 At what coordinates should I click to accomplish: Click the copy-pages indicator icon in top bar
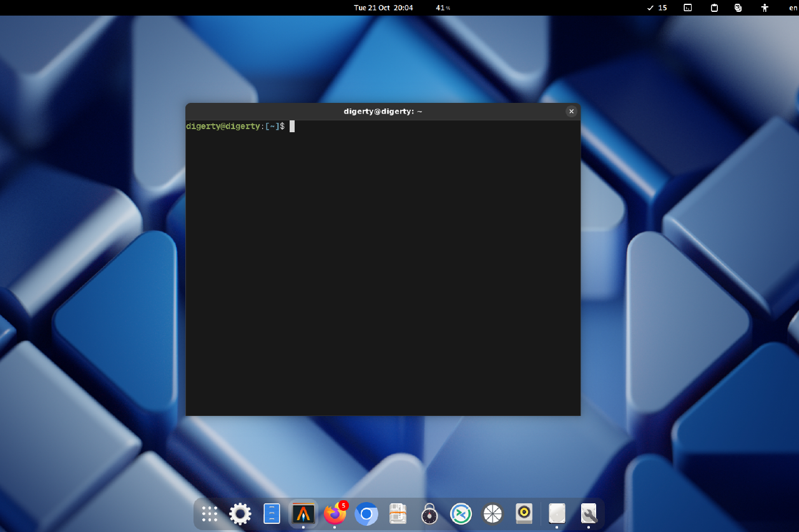(x=738, y=7)
